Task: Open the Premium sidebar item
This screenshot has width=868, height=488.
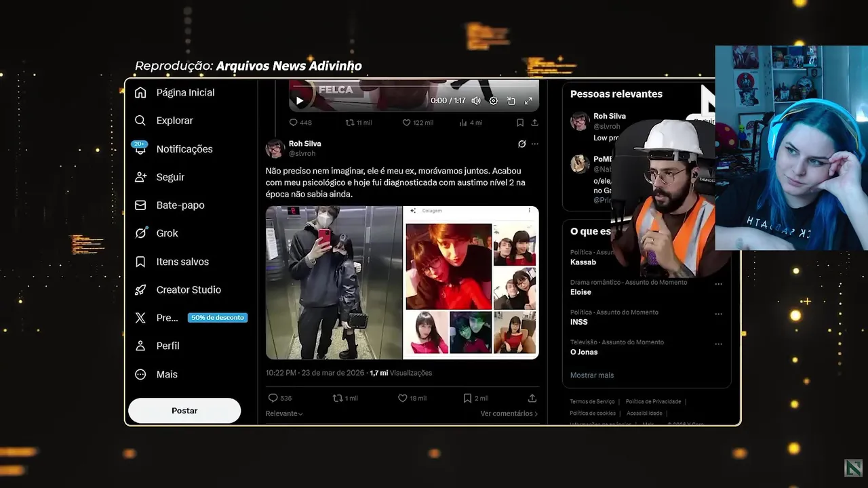Action: (157, 318)
